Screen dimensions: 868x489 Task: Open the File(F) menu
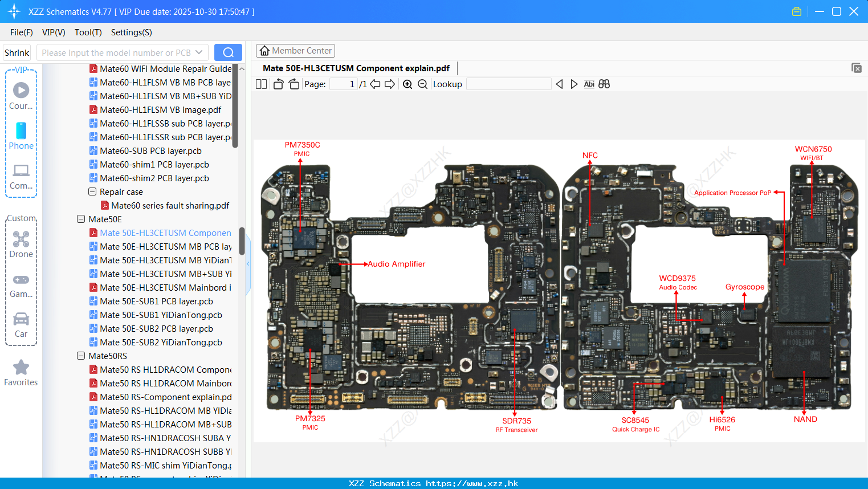pos(22,32)
